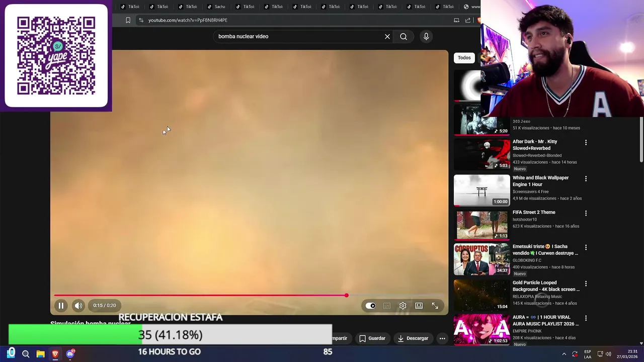The height and width of the screenshot is (362, 644).
Task: Open the 303 Jexo video thumbnail (5:20)
Action: point(482,120)
